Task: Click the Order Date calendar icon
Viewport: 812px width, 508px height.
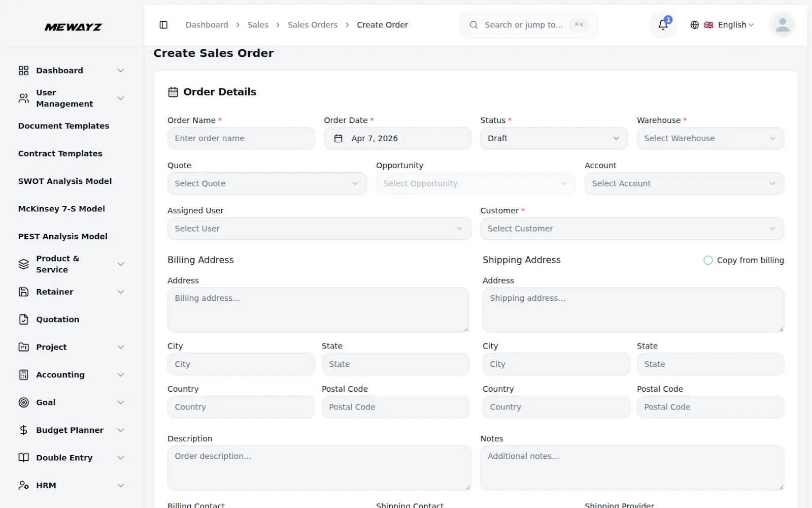Action: [x=339, y=138]
